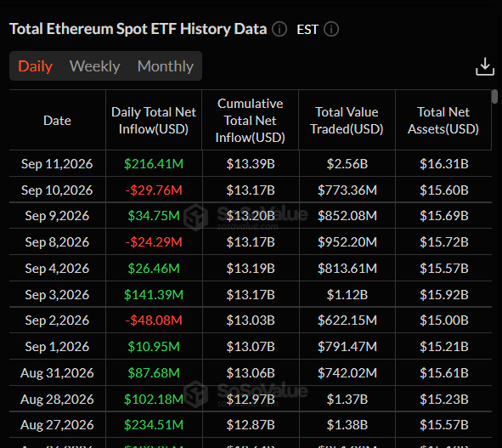Click the EST timezone label
Image resolution: width=502 pixels, height=448 pixels.
click(x=307, y=30)
